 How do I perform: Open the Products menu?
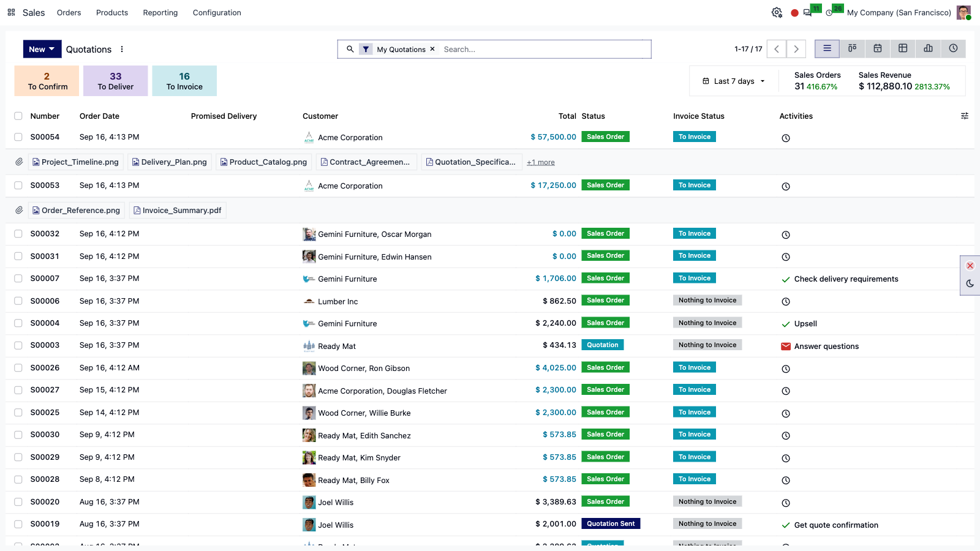tap(112, 12)
